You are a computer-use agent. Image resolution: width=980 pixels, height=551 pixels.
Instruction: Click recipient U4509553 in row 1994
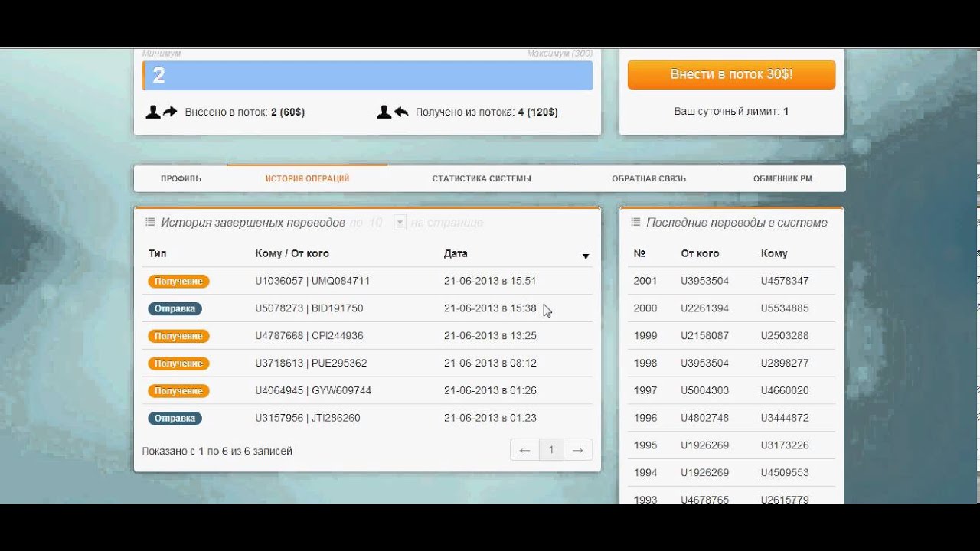[785, 473]
